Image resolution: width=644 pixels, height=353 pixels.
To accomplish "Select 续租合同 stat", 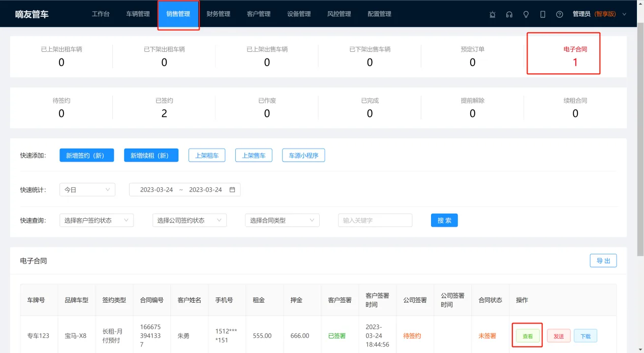I will (x=575, y=107).
